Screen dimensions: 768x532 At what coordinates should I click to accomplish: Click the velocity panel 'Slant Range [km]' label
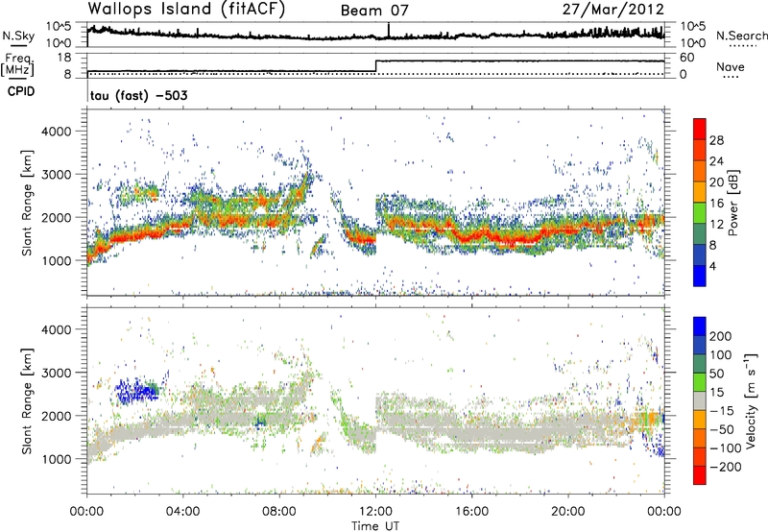(27, 401)
